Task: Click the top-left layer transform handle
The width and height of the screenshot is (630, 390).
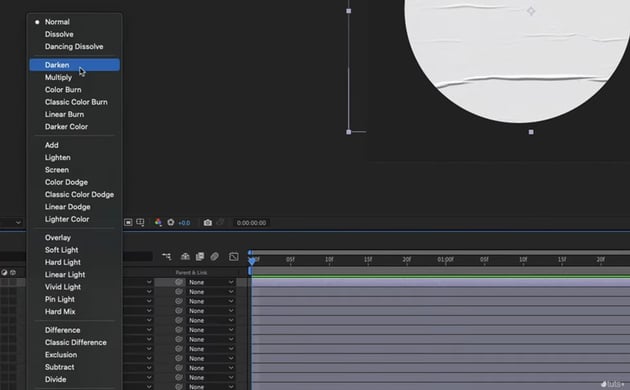Action: 349,11
